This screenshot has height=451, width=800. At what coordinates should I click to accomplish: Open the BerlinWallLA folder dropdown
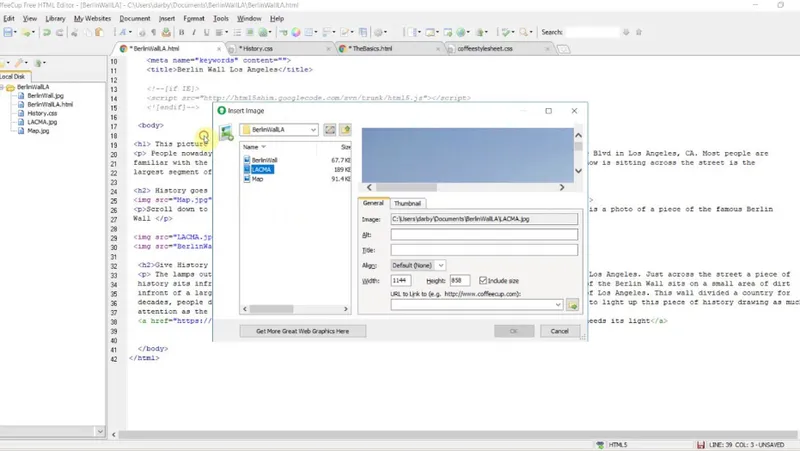279,130
